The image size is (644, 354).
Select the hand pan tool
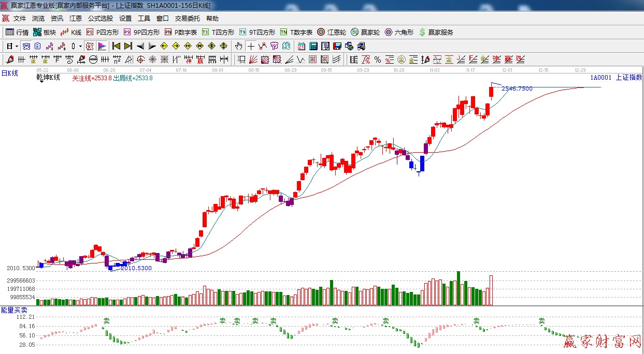(238, 46)
